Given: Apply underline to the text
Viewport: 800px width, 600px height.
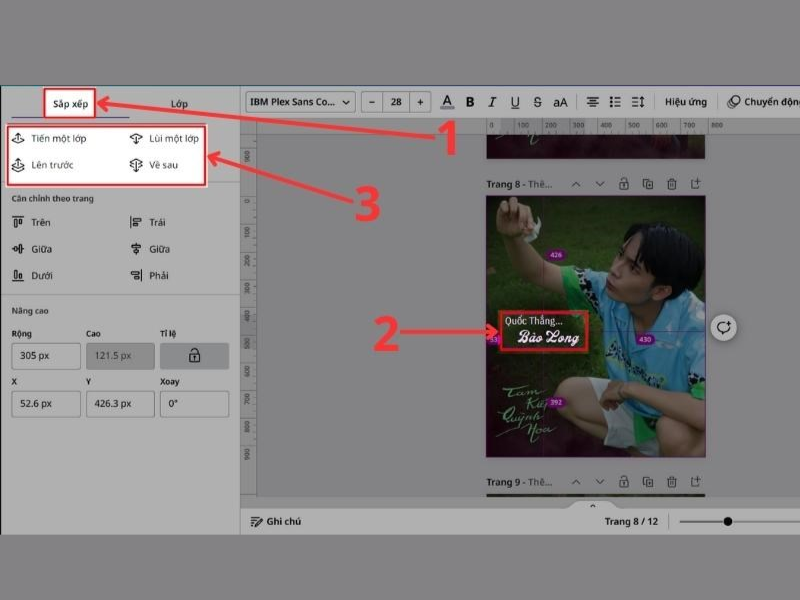Looking at the screenshot, I should coord(515,102).
